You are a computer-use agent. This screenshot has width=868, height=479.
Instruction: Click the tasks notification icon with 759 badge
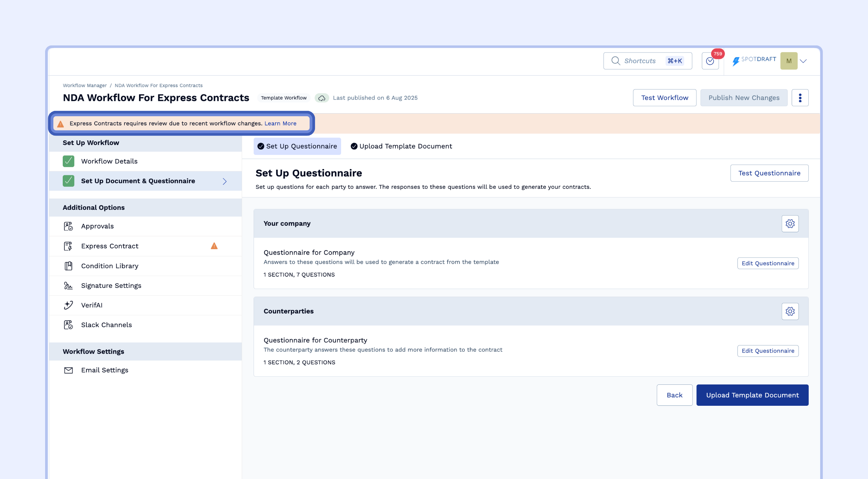point(710,61)
